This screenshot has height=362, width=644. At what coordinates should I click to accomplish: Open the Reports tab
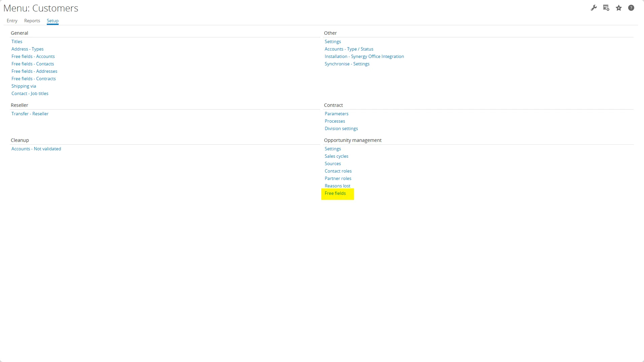pos(32,21)
